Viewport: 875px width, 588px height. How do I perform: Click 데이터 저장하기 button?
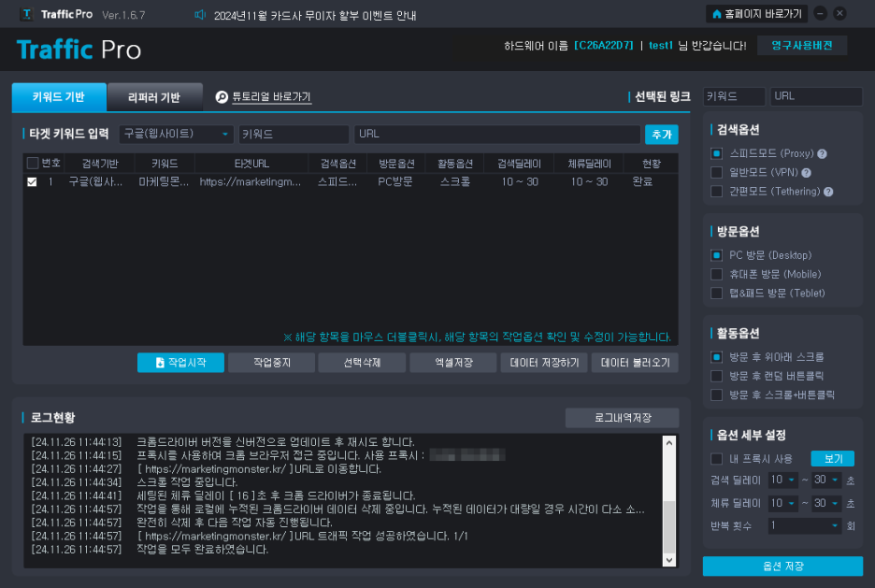544,363
